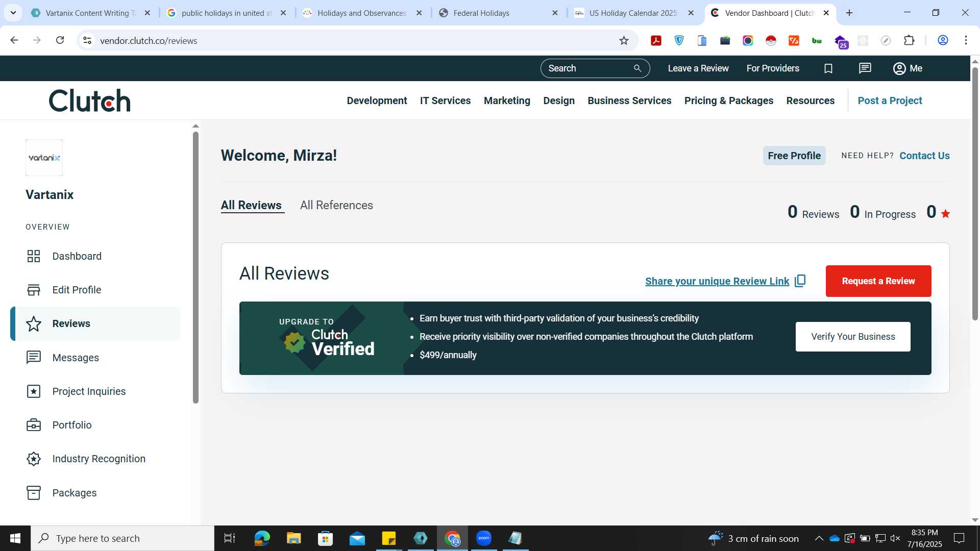Viewport: 980px width, 551px height.
Task: Reload the page
Action: pos(60,40)
